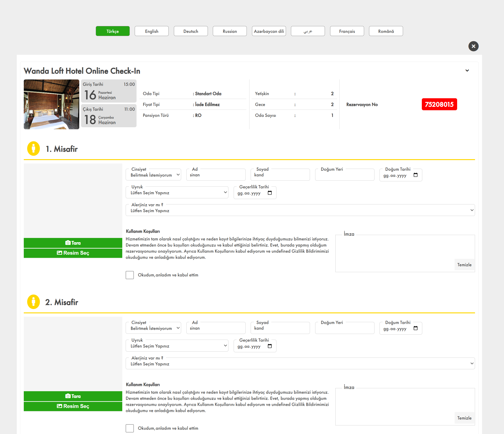Switch language to Arabic

click(x=308, y=31)
